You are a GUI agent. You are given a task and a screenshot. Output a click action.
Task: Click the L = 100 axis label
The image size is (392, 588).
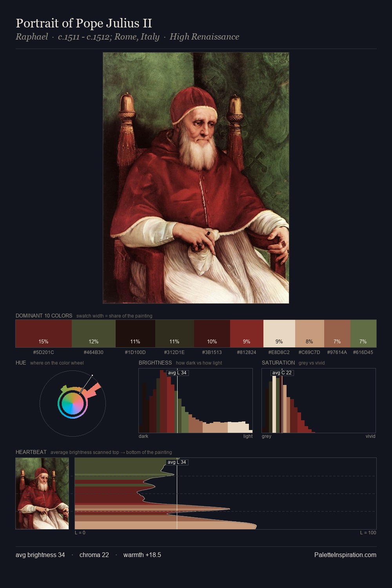coord(368,533)
